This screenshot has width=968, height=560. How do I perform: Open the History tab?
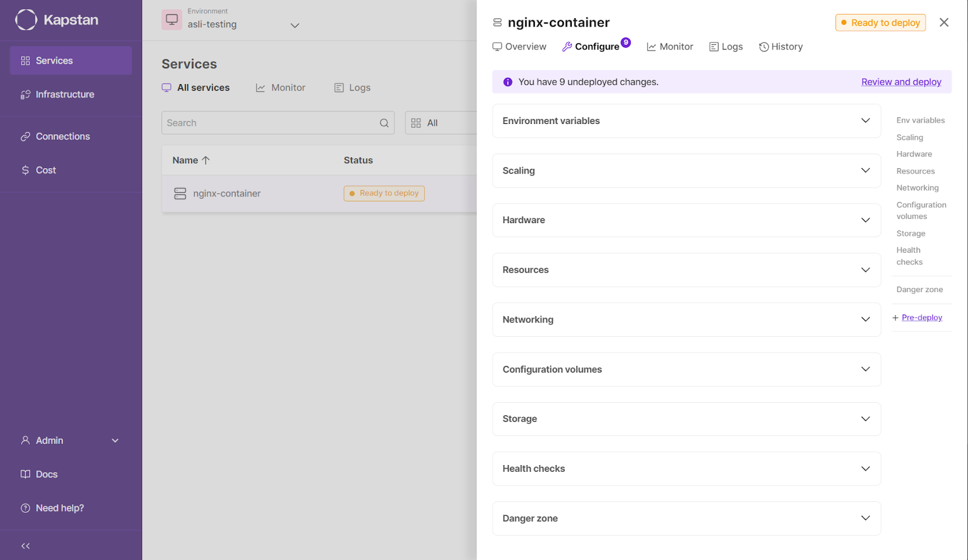[781, 47]
